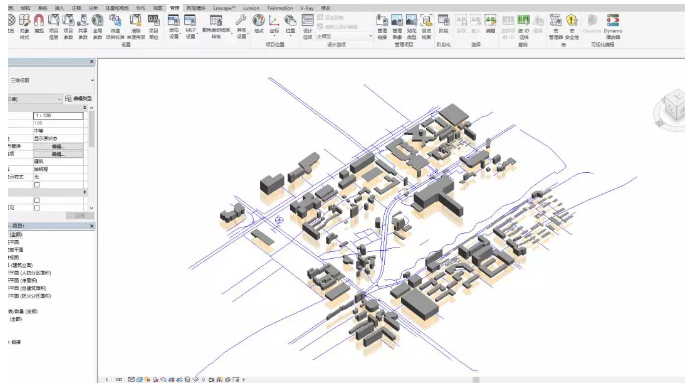Image resolution: width=691 pixels, height=390 pixels.
Task: Click the Location globe icon
Action: coord(259,24)
